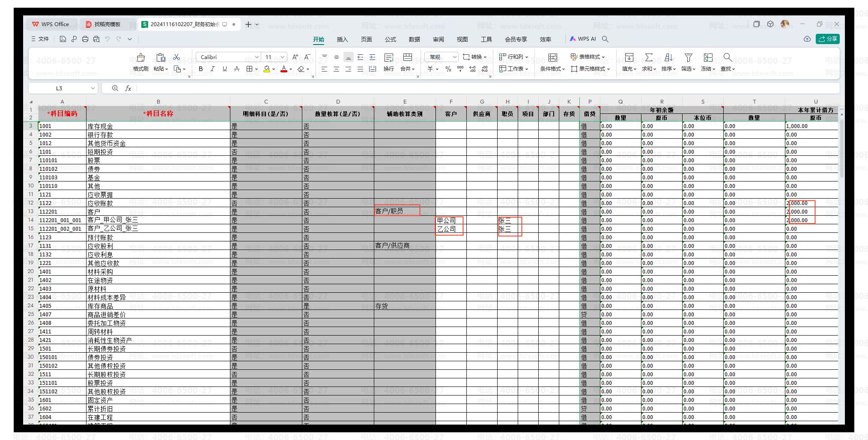Click the Increase font size icon
Image resolution: width=868 pixels, height=440 pixels.
tap(295, 57)
